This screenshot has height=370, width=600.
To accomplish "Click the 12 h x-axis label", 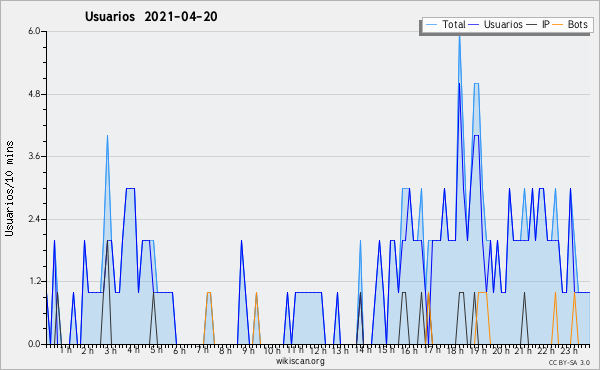I will click(318, 350).
